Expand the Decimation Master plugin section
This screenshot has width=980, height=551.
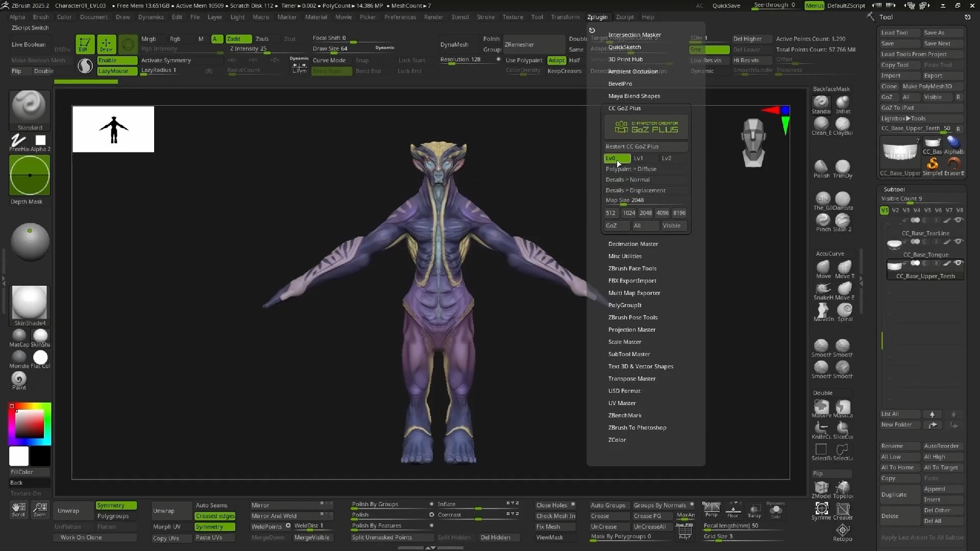(633, 244)
